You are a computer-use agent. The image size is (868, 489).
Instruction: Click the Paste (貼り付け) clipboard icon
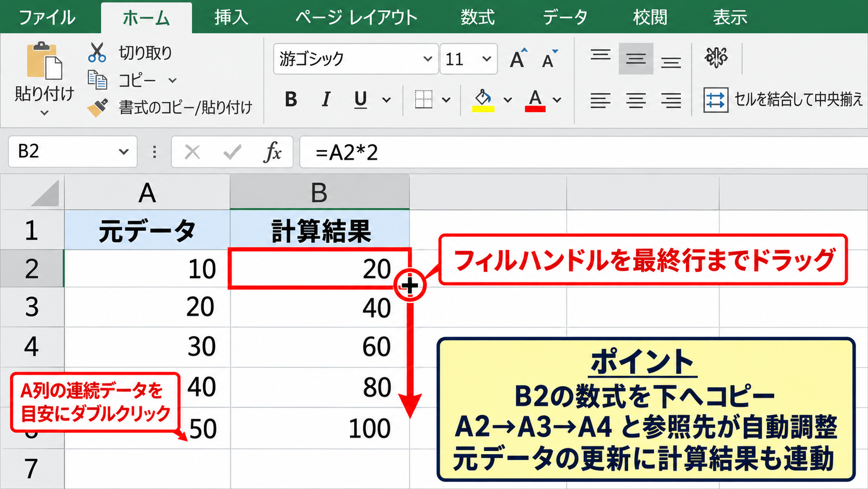pyautogui.click(x=44, y=60)
